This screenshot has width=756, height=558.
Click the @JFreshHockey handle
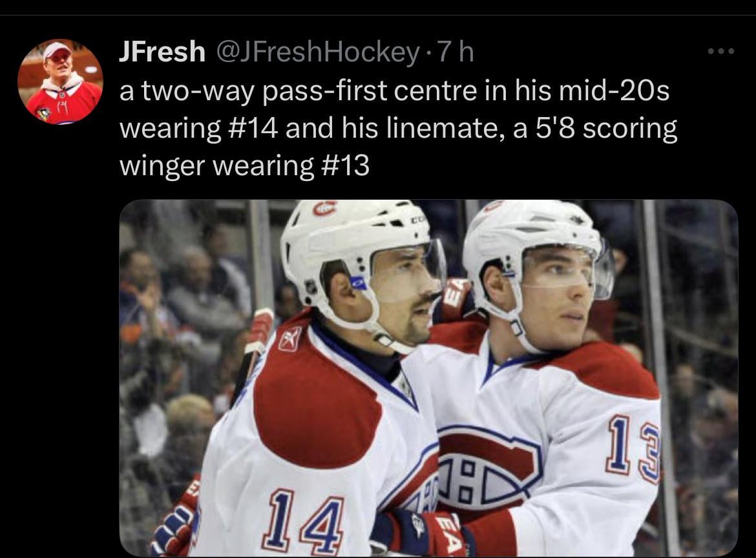(x=317, y=52)
